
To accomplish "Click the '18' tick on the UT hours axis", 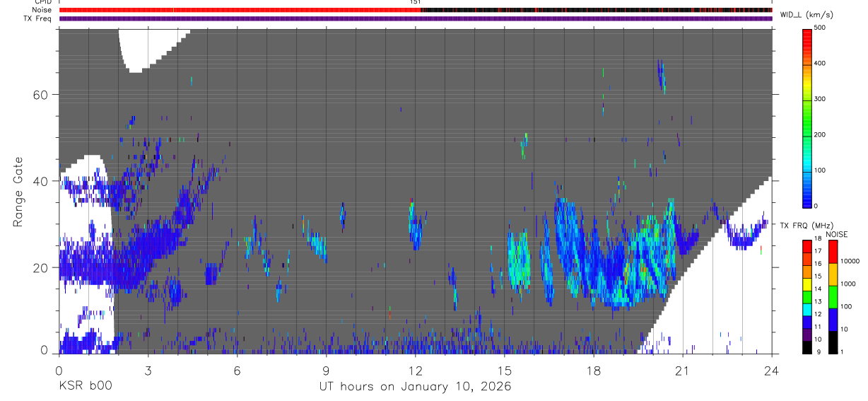I will point(593,370).
